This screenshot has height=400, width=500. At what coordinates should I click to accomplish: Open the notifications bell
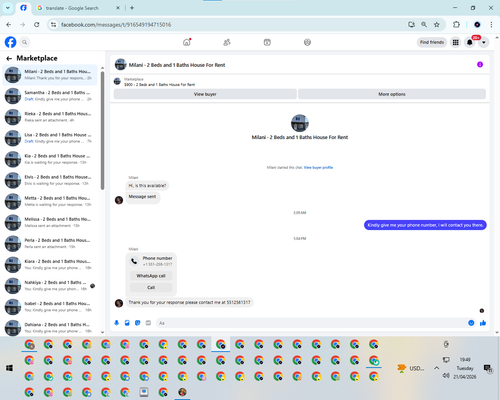[470, 42]
